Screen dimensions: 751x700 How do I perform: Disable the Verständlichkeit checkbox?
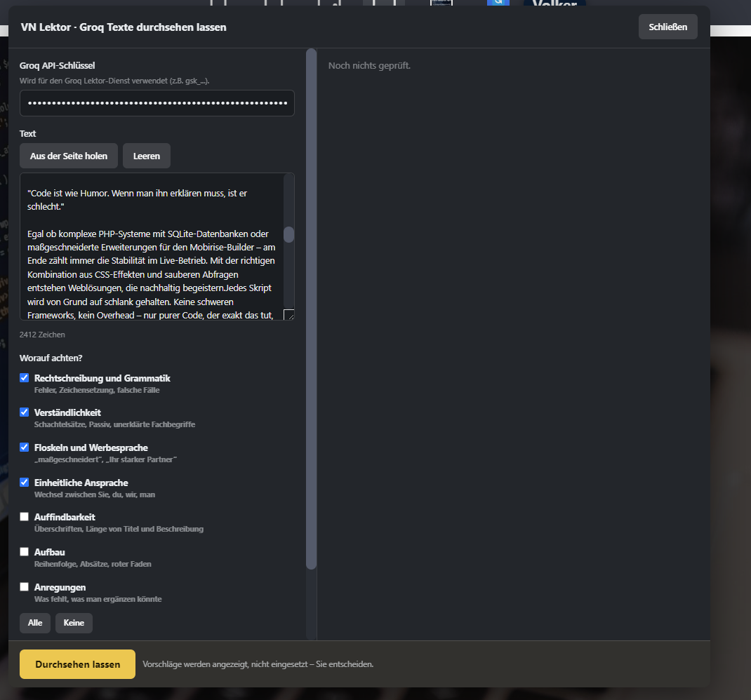click(x=25, y=412)
